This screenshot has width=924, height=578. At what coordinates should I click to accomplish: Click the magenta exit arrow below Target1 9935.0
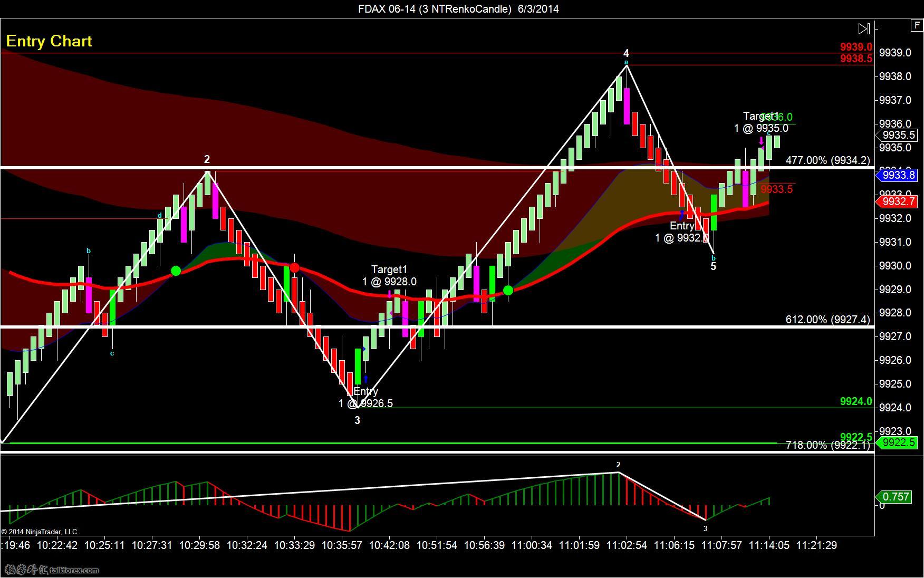point(761,141)
